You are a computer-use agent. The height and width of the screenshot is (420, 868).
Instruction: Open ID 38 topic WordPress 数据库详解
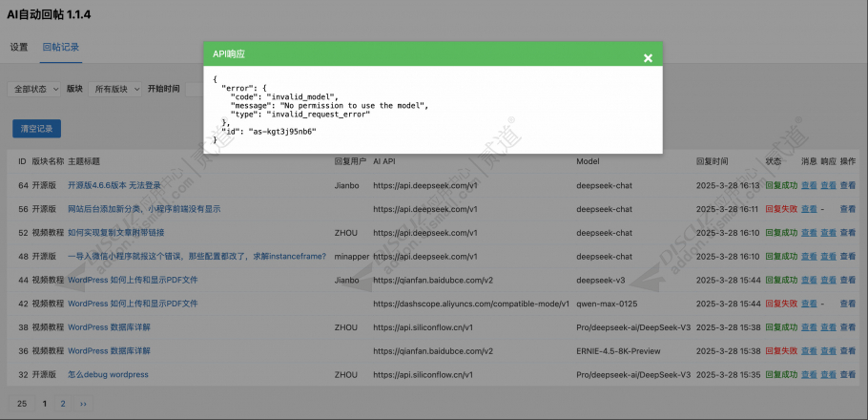(x=109, y=326)
